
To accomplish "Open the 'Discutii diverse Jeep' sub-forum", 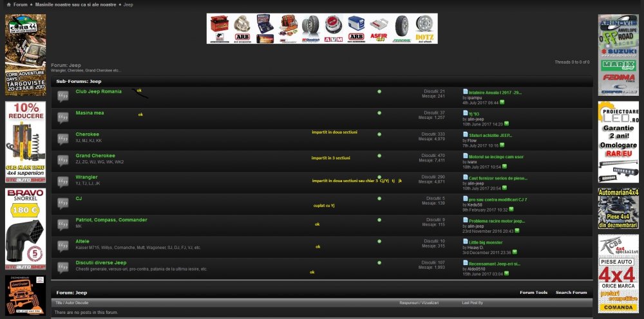I will (x=101, y=262).
